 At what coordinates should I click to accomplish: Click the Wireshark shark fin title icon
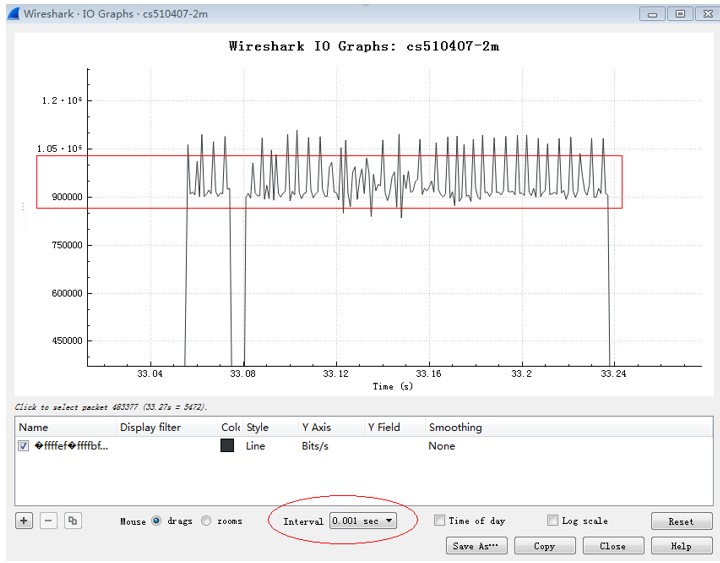tap(13, 13)
